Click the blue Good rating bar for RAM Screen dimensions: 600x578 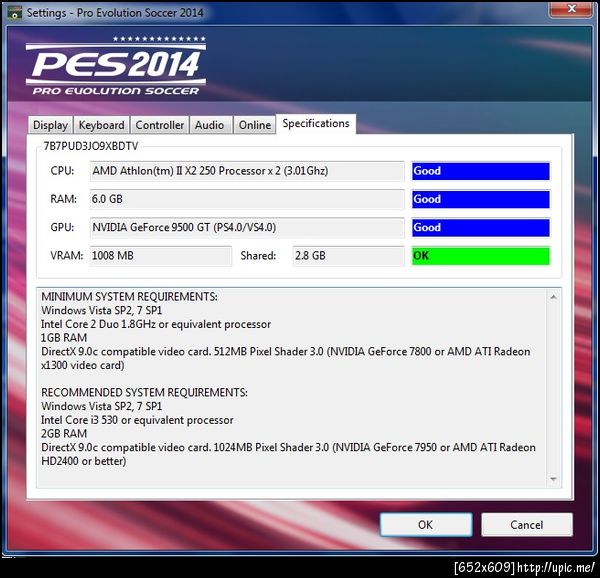click(x=481, y=199)
